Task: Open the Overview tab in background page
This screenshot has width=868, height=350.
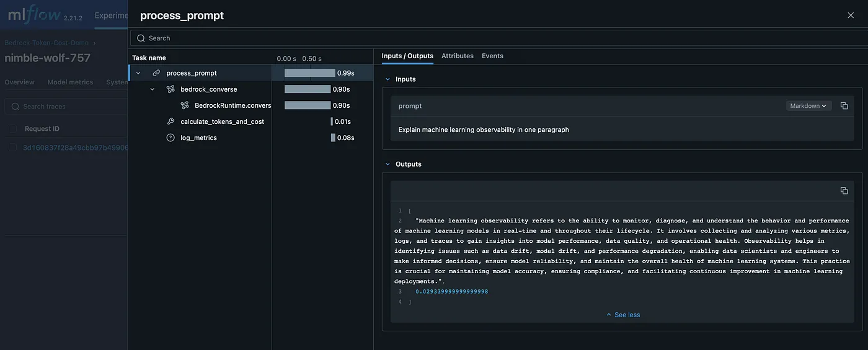Action: [19, 82]
